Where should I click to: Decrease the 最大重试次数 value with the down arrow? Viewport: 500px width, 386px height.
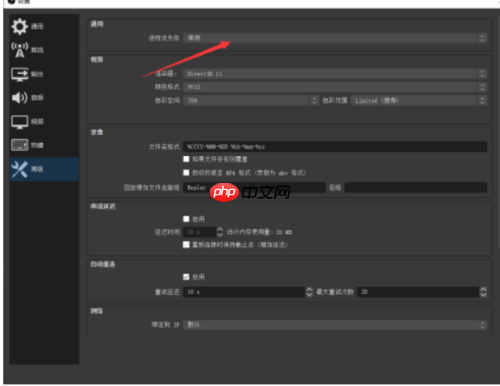[483, 295]
